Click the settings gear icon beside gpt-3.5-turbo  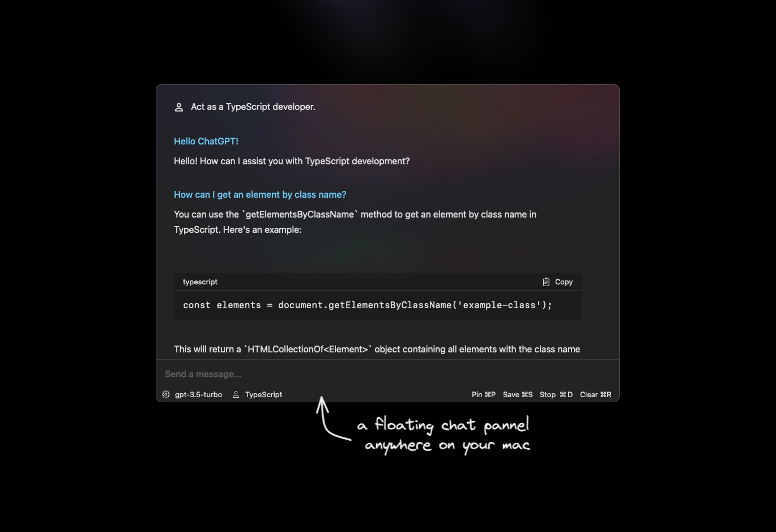166,394
